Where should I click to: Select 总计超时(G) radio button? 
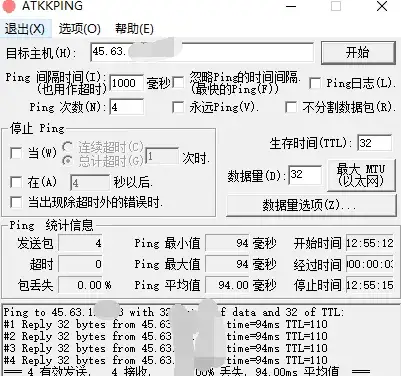[x=67, y=161]
